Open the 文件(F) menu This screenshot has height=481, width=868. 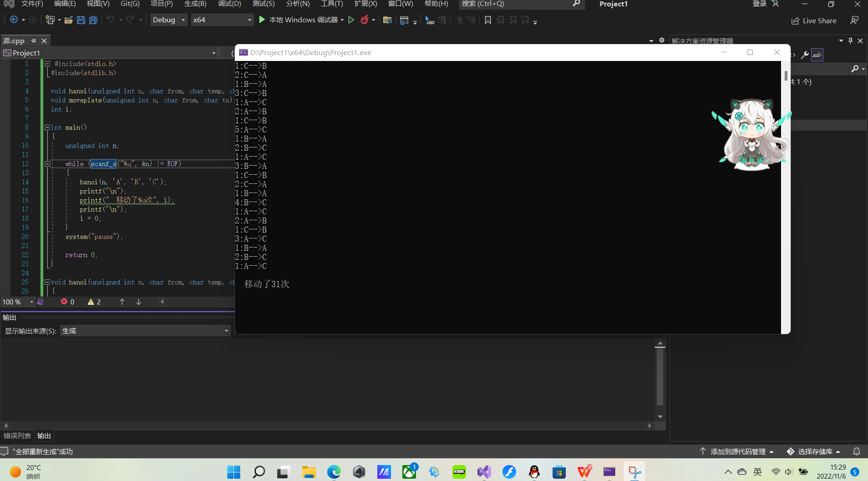(32, 4)
